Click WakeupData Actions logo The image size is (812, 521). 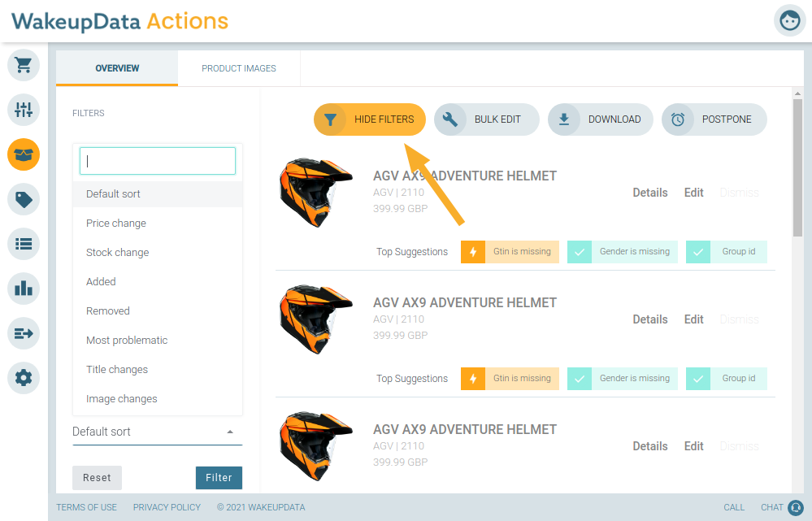119,22
